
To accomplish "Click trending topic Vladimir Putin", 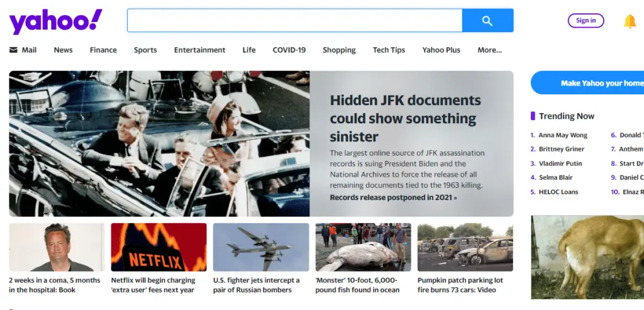I will click(x=560, y=163).
